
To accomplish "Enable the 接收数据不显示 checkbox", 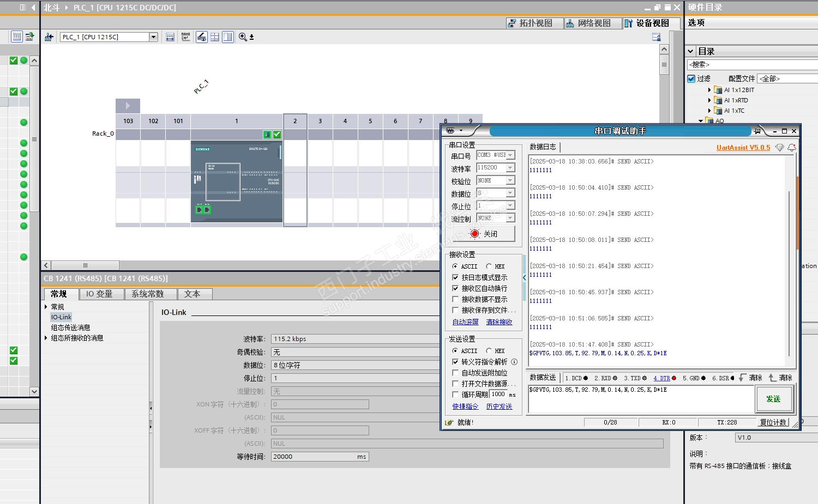I will point(455,299).
